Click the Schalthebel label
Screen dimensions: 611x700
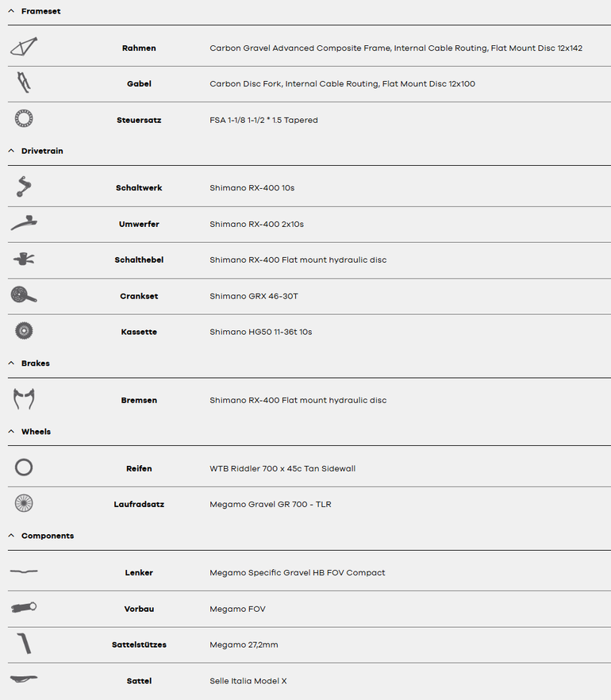tap(139, 260)
